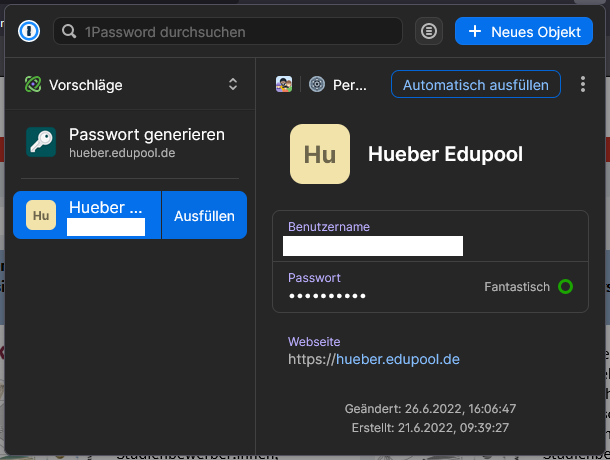Image resolution: width=610 pixels, height=460 pixels.
Task: Click the account avatar icon
Action: point(284,84)
